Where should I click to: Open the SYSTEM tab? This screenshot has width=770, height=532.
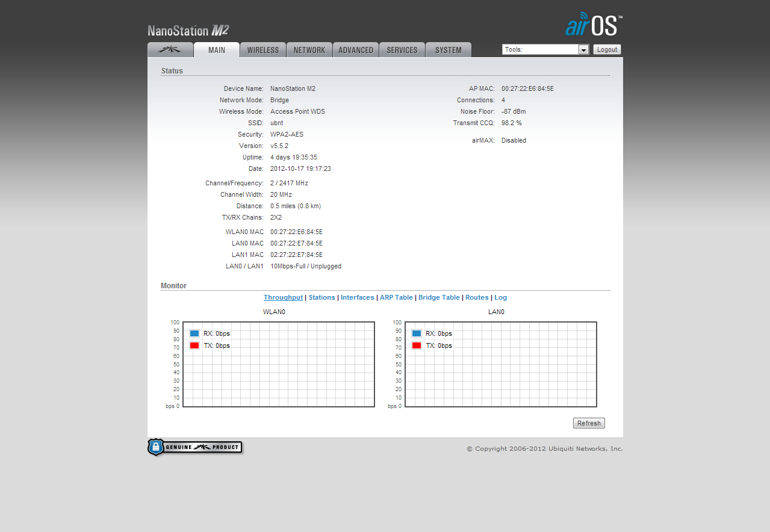(449, 50)
